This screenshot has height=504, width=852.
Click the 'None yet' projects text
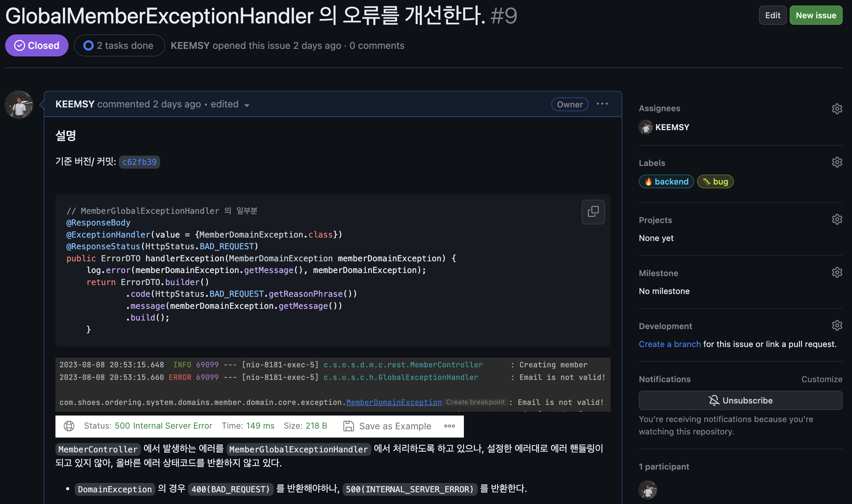(x=656, y=238)
